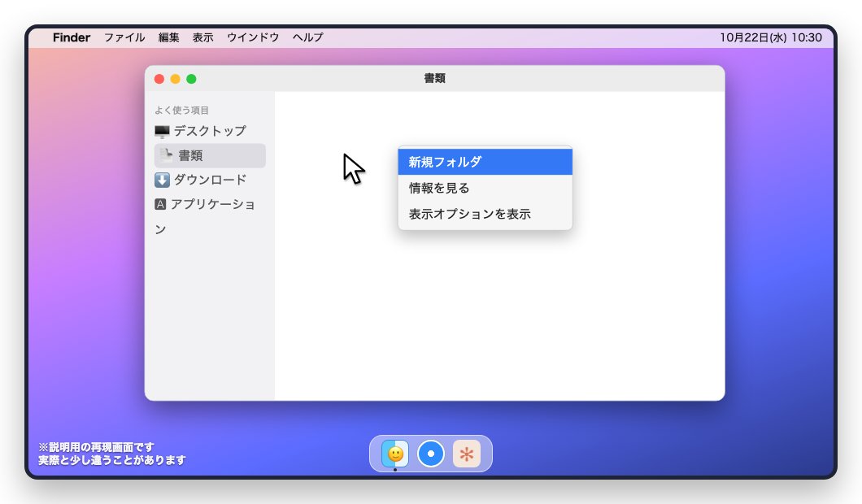Image resolution: width=862 pixels, height=504 pixels.
Task: Open the 編集 menu
Action: pos(169,37)
